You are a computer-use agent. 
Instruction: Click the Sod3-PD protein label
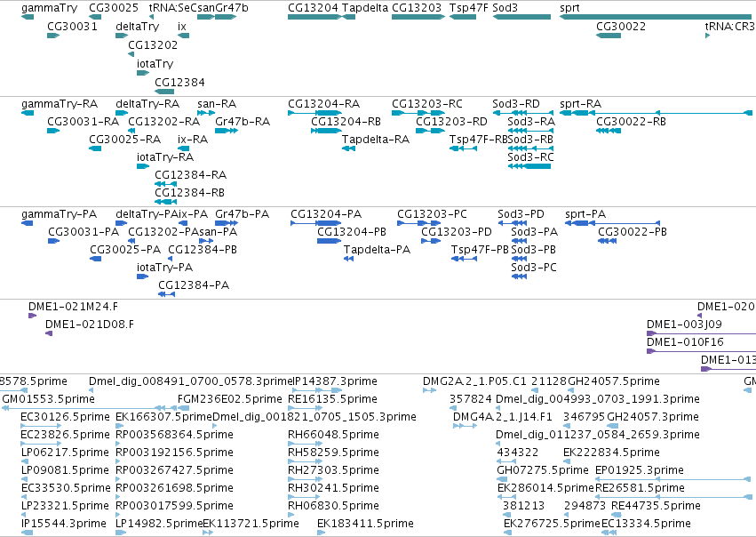pyautogui.click(x=521, y=214)
